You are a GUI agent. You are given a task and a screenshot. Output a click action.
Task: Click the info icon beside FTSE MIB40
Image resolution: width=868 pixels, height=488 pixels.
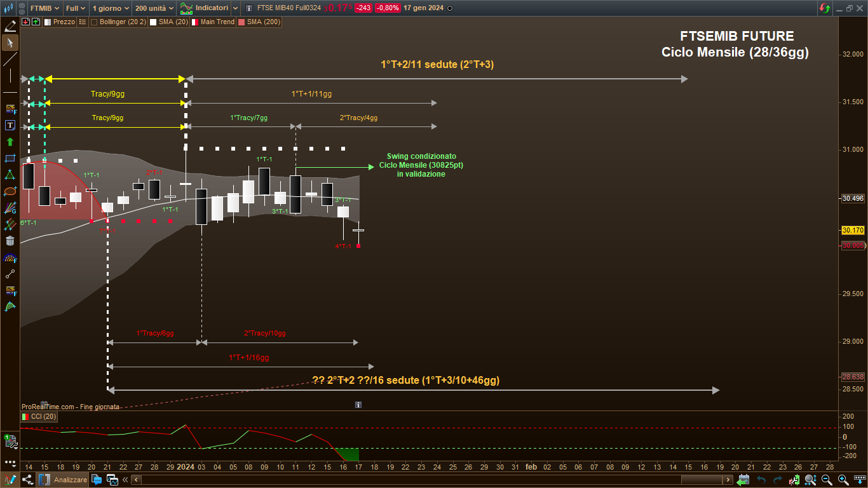tap(248, 8)
